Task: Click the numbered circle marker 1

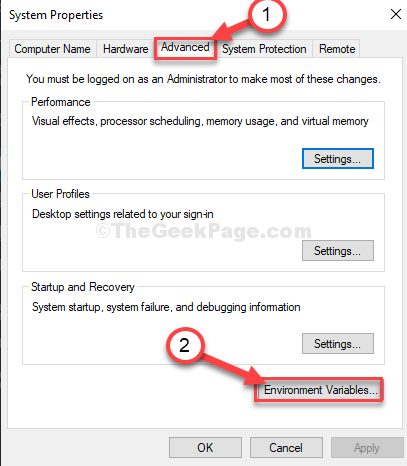Action: (266, 14)
